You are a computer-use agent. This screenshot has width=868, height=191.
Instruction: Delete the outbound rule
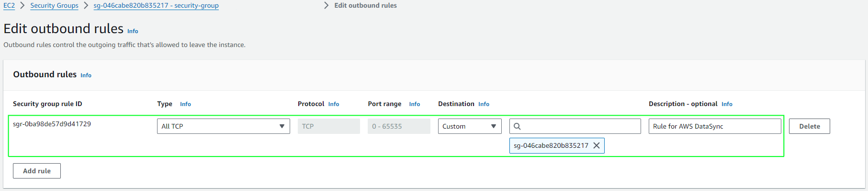click(810, 126)
